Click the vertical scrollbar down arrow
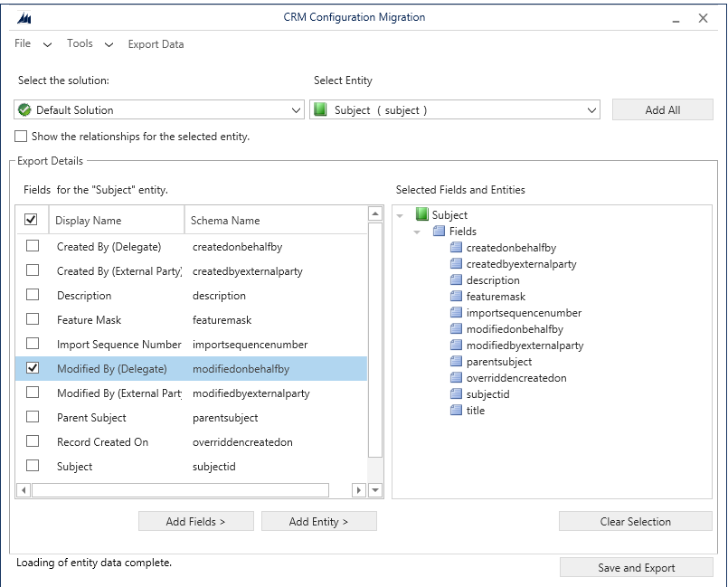 pyautogui.click(x=375, y=490)
